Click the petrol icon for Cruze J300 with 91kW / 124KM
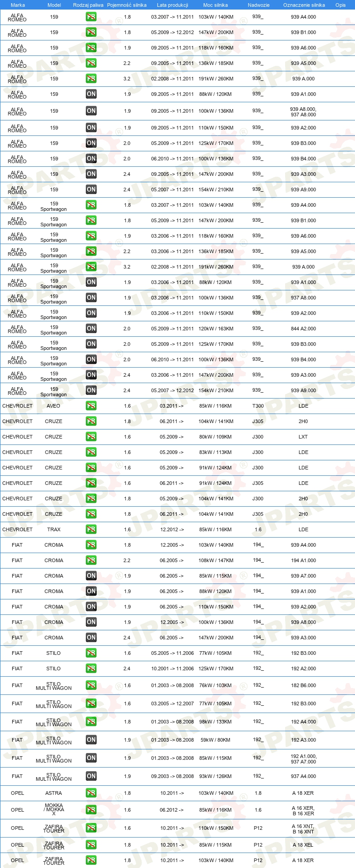Screen dimensions: 355x868 [x=91, y=468]
